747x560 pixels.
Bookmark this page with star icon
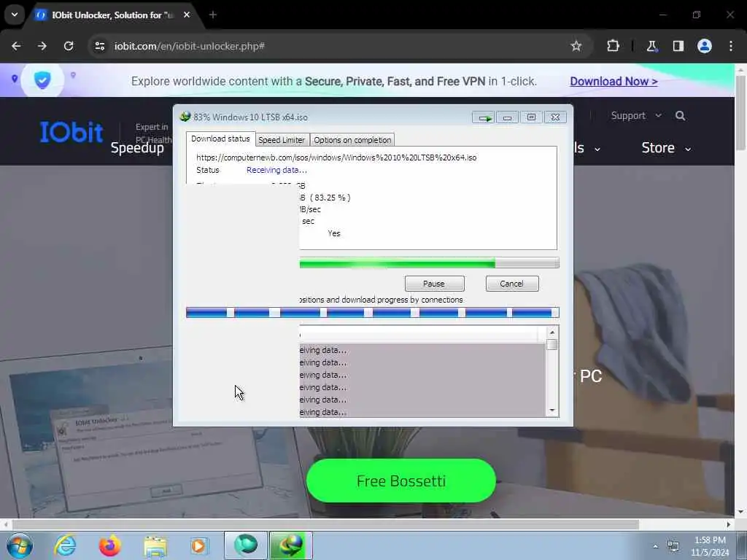coord(576,46)
